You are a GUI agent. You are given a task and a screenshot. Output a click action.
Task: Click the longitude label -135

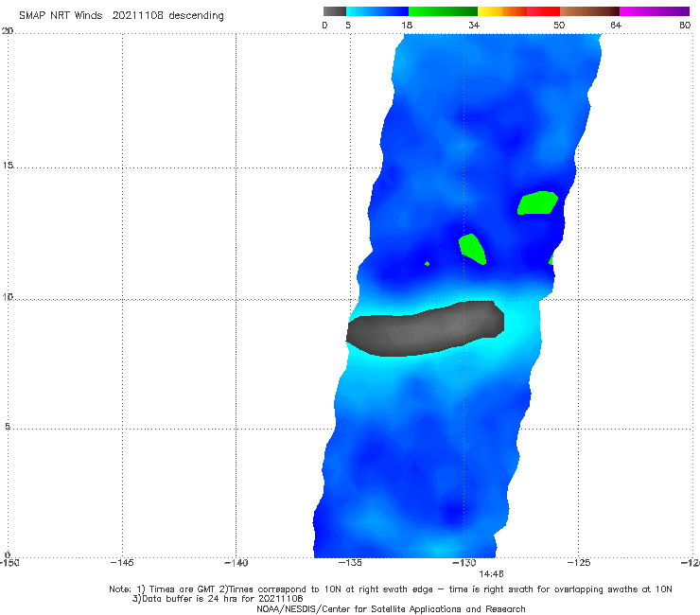click(350, 563)
